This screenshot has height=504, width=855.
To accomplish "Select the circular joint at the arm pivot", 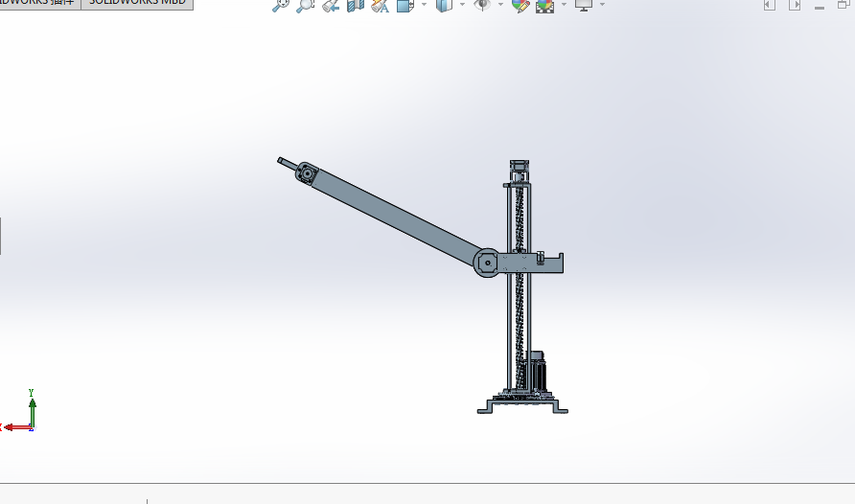I will pyautogui.click(x=486, y=263).
